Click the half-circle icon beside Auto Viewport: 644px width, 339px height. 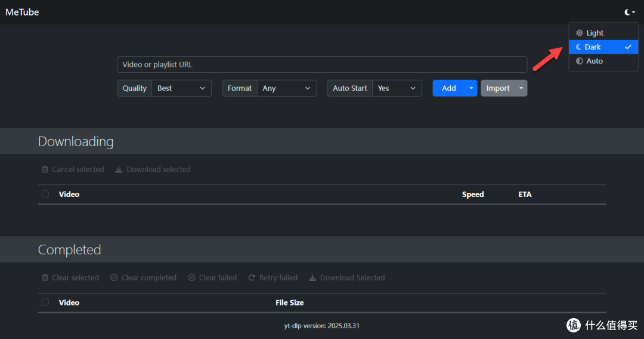(579, 61)
